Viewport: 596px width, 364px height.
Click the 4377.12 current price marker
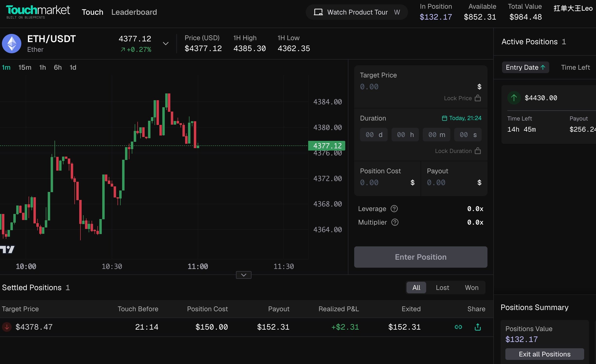pyautogui.click(x=327, y=146)
